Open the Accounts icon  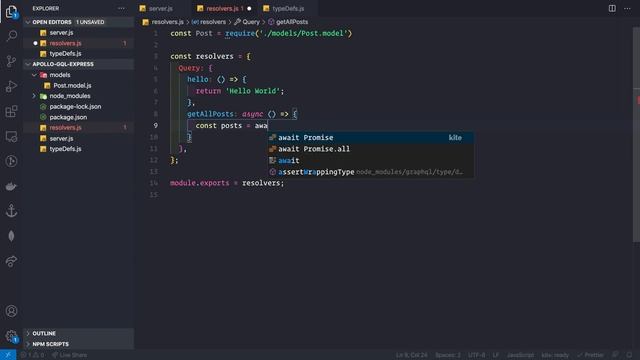point(11,311)
